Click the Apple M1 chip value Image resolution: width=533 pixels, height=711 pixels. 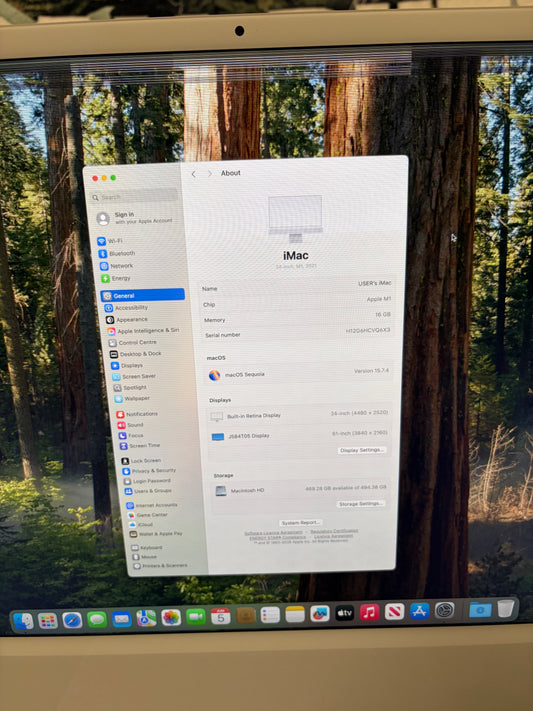pyautogui.click(x=378, y=299)
